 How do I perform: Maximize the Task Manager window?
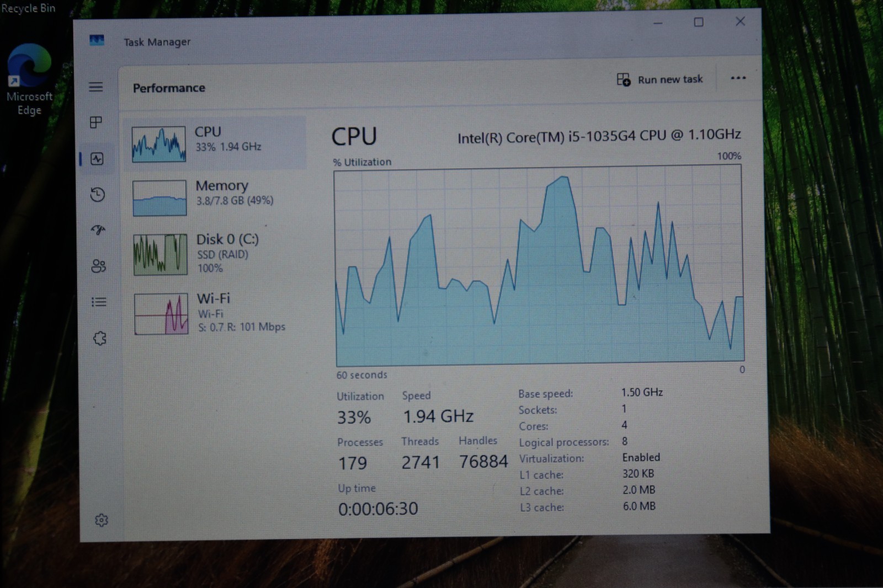pyautogui.click(x=699, y=22)
